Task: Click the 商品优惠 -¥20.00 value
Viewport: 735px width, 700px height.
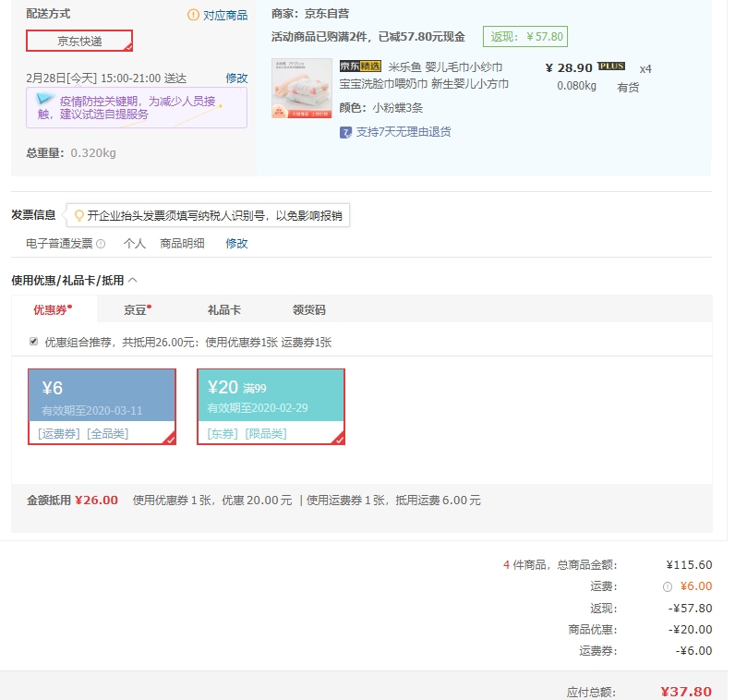Action: coord(690,630)
